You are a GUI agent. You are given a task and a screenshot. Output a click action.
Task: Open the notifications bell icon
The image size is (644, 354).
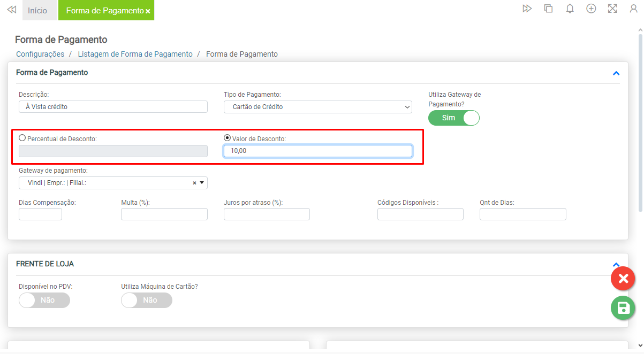[x=570, y=9]
